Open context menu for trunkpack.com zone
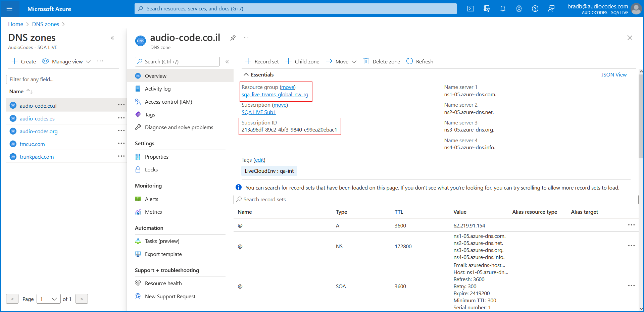Viewport: 644px width, 312px height. (121, 156)
